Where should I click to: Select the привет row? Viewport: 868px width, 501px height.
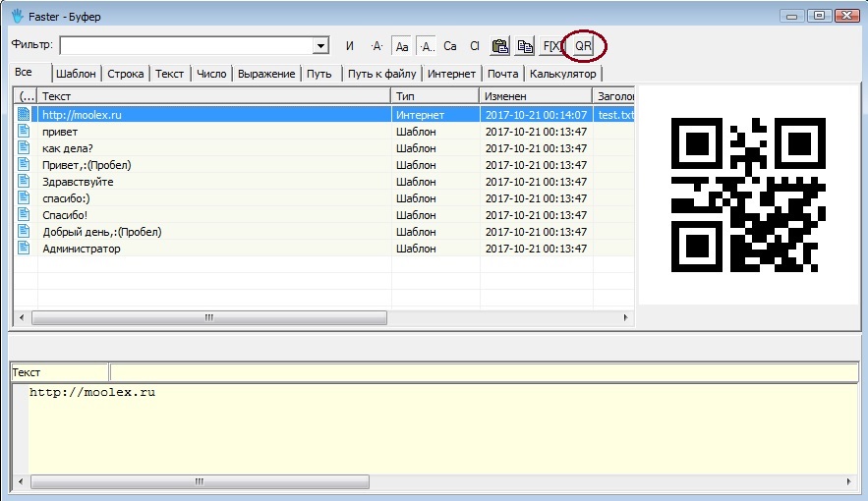tap(323, 132)
